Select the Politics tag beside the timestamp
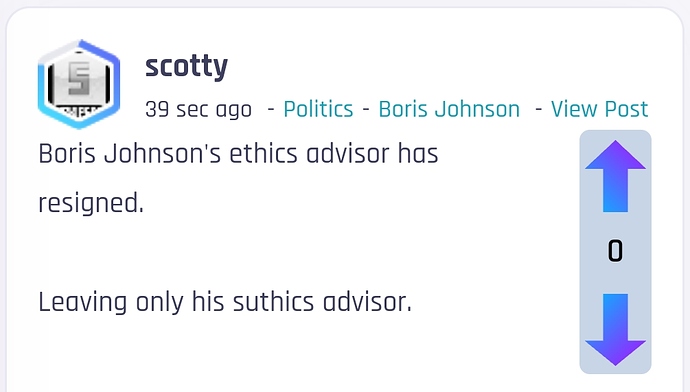The height and width of the screenshot is (392, 690). click(318, 109)
